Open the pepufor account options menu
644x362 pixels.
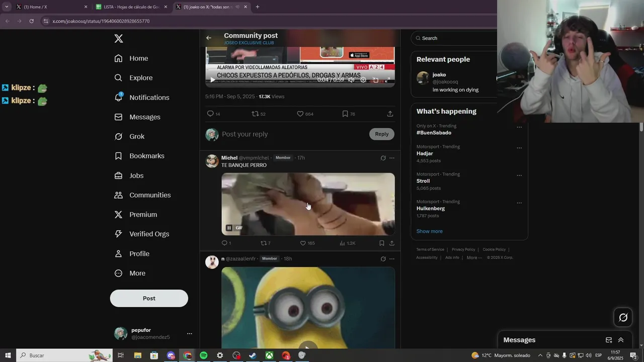pyautogui.click(x=189, y=333)
